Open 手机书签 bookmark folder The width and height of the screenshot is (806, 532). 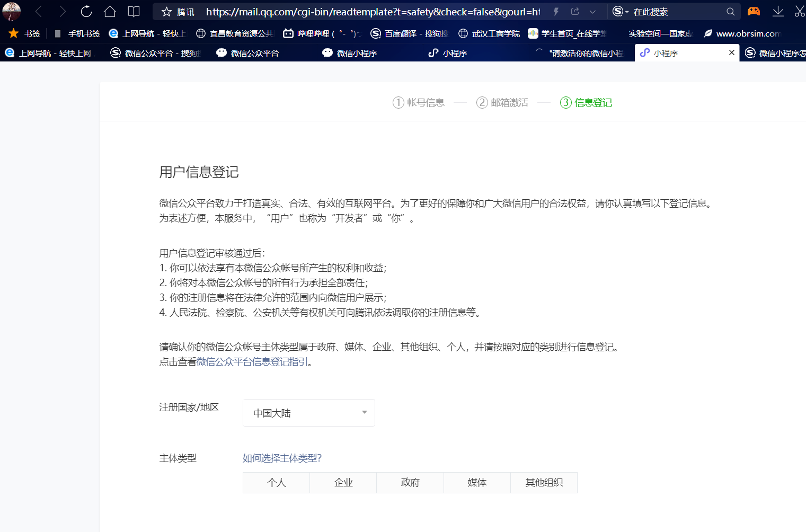click(x=77, y=33)
